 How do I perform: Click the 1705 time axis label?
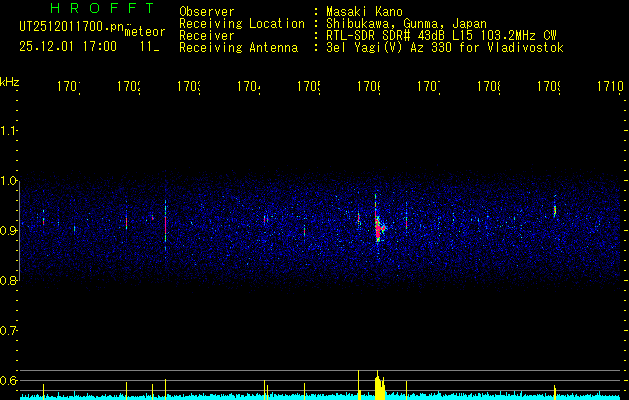coord(309,86)
